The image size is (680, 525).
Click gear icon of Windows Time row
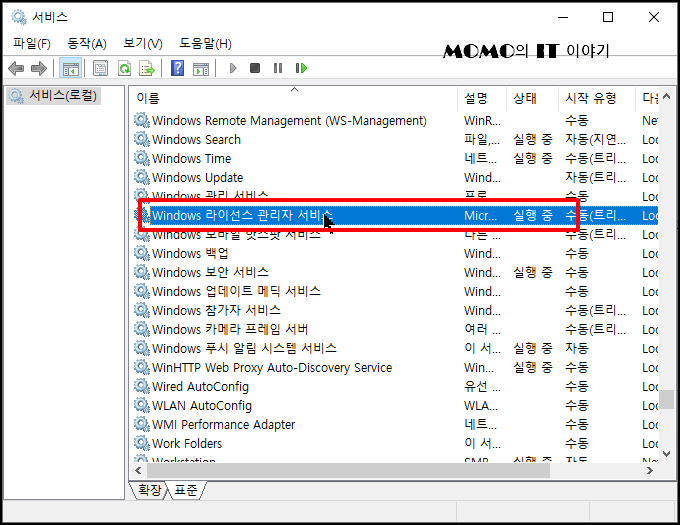click(141, 158)
